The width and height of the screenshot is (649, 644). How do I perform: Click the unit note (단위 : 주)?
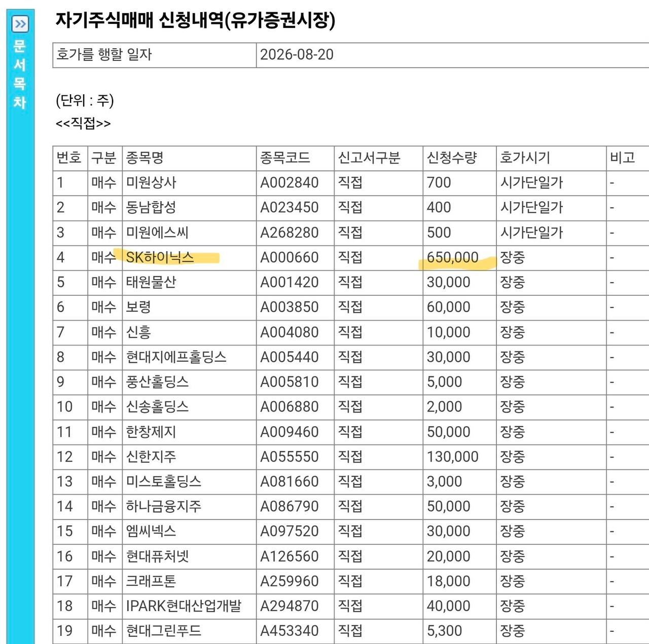coord(85,100)
